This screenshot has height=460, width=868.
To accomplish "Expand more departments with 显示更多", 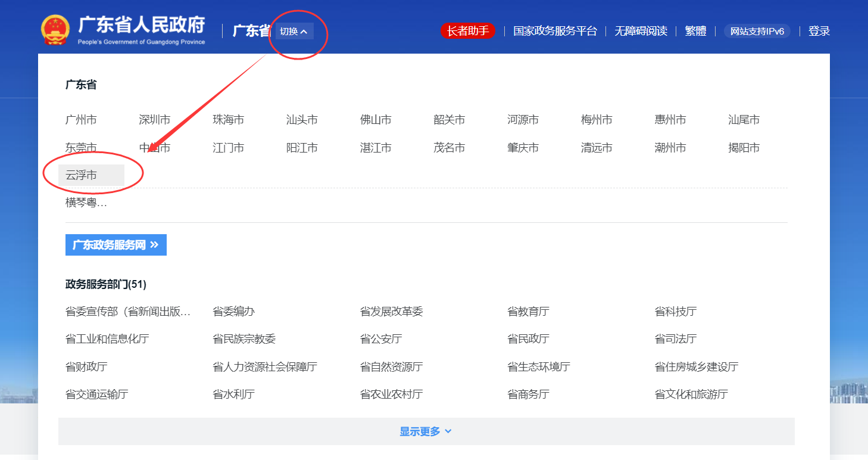I will 426,431.
